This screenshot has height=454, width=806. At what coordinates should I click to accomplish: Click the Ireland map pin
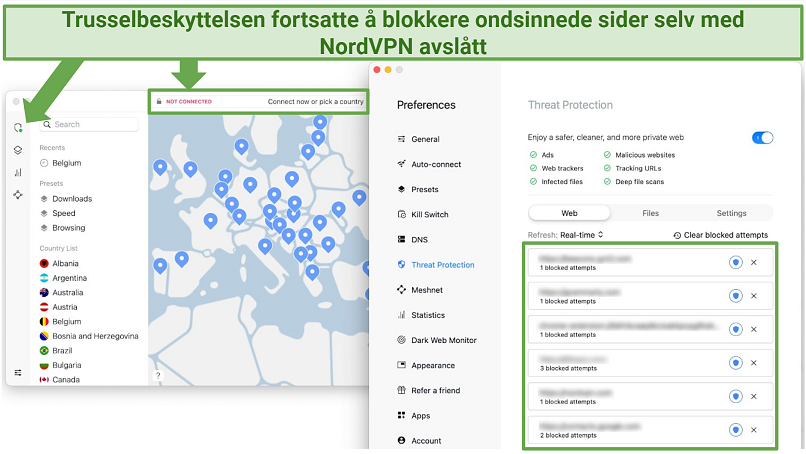pyautogui.click(x=160, y=167)
